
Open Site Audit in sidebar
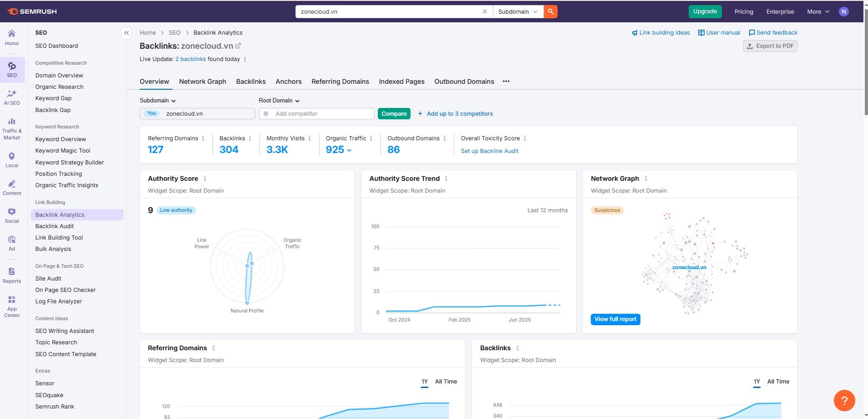(x=48, y=279)
